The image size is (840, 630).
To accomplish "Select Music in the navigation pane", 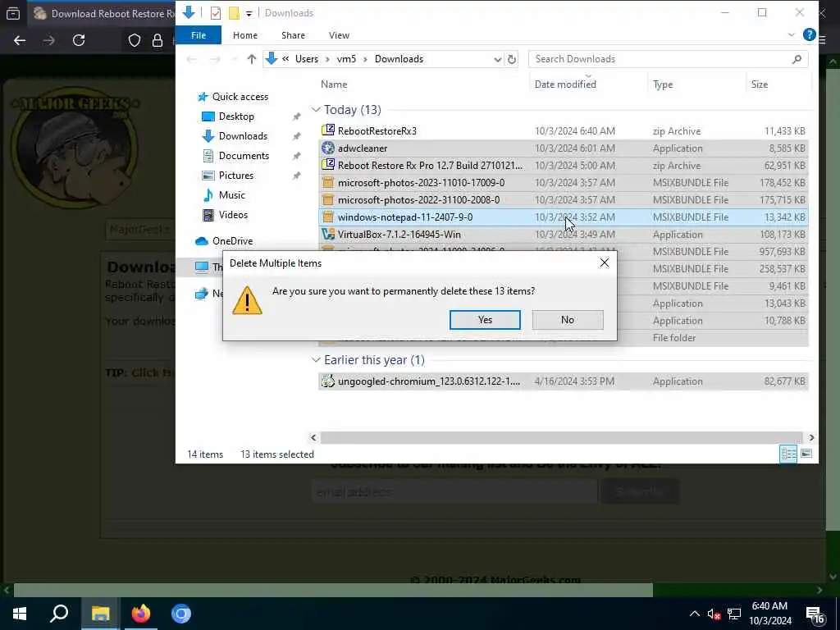I will (232, 195).
